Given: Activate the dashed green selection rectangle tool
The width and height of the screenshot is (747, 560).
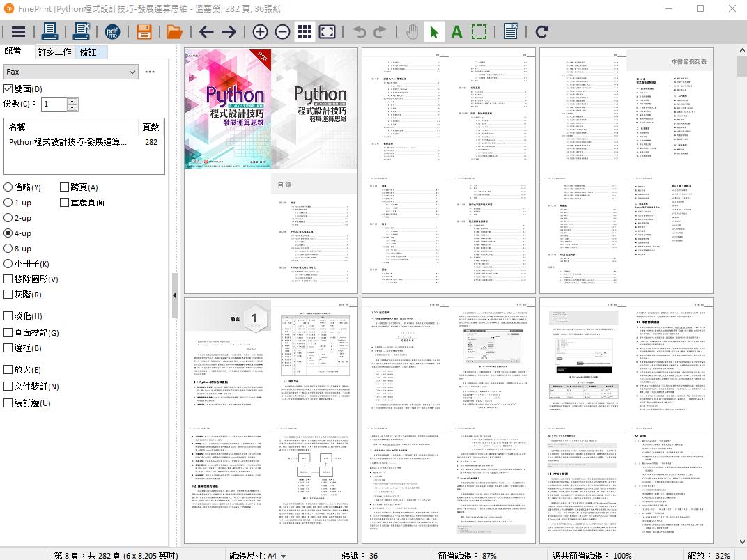Looking at the screenshot, I should 479,31.
